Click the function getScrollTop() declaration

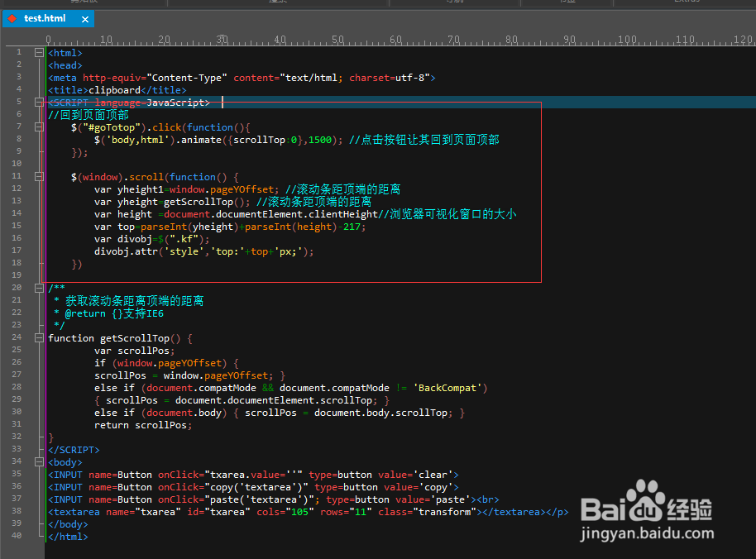[x=120, y=338]
